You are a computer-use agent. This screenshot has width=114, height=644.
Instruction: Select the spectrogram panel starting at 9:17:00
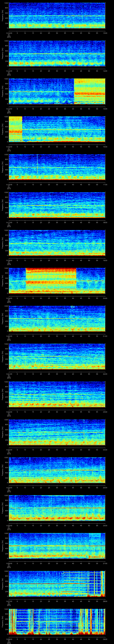pyautogui.click(x=57, y=205)
